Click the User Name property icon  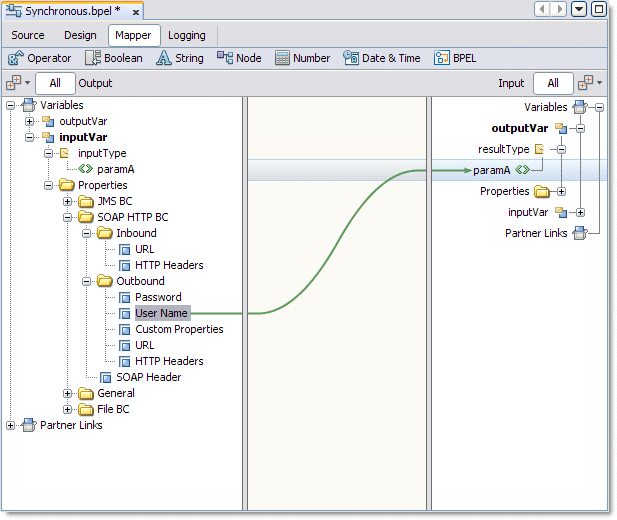124,314
